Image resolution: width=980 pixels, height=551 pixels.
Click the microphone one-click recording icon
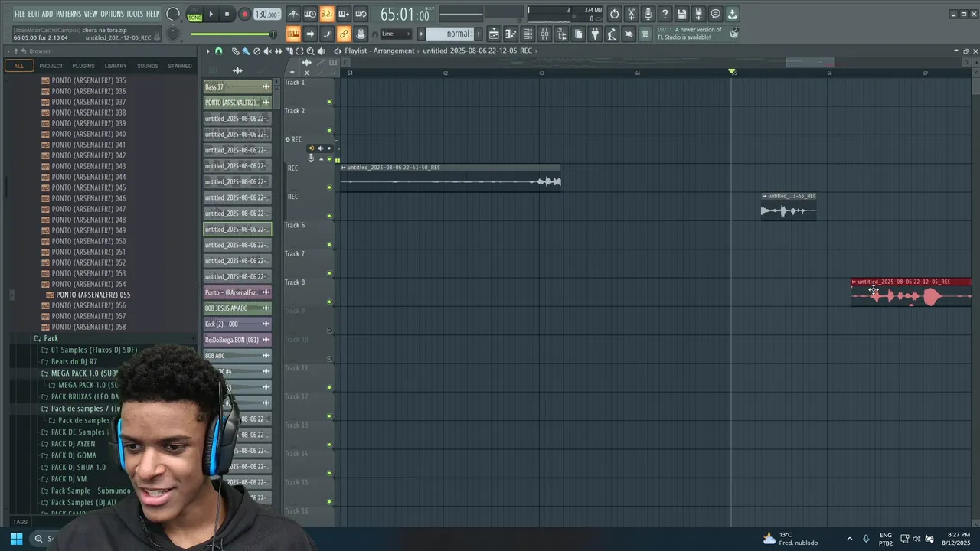(x=648, y=14)
